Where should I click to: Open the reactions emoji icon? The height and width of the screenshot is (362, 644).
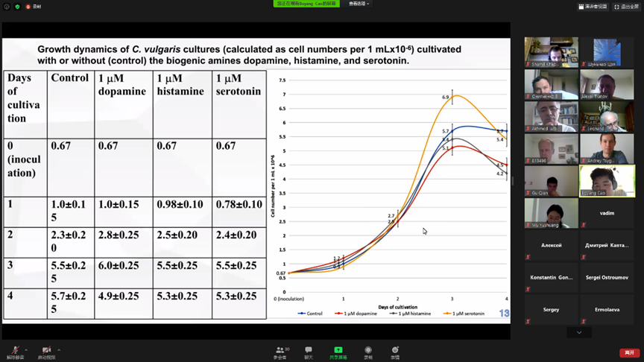point(395,352)
